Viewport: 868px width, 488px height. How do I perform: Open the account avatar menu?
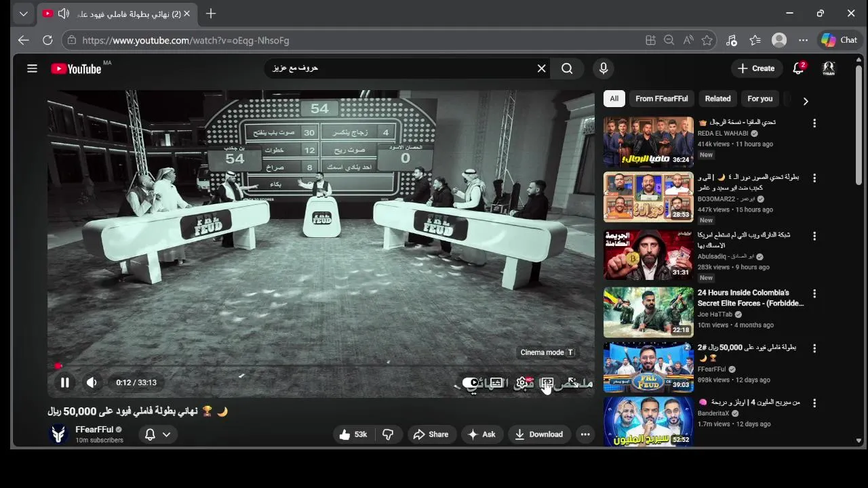[829, 68]
